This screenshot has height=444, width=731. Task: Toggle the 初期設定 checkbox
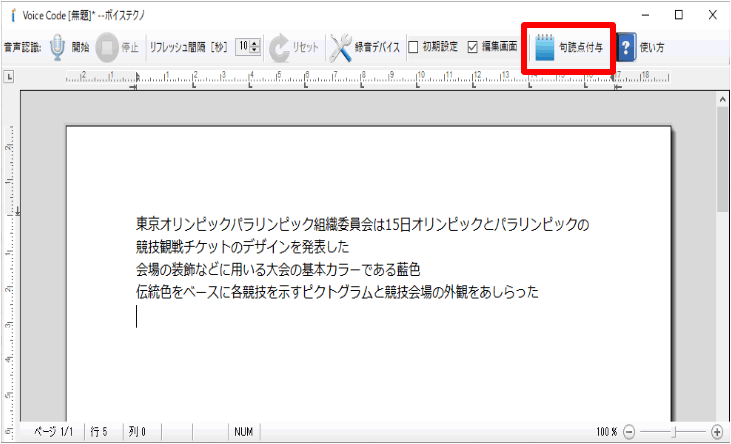point(413,47)
